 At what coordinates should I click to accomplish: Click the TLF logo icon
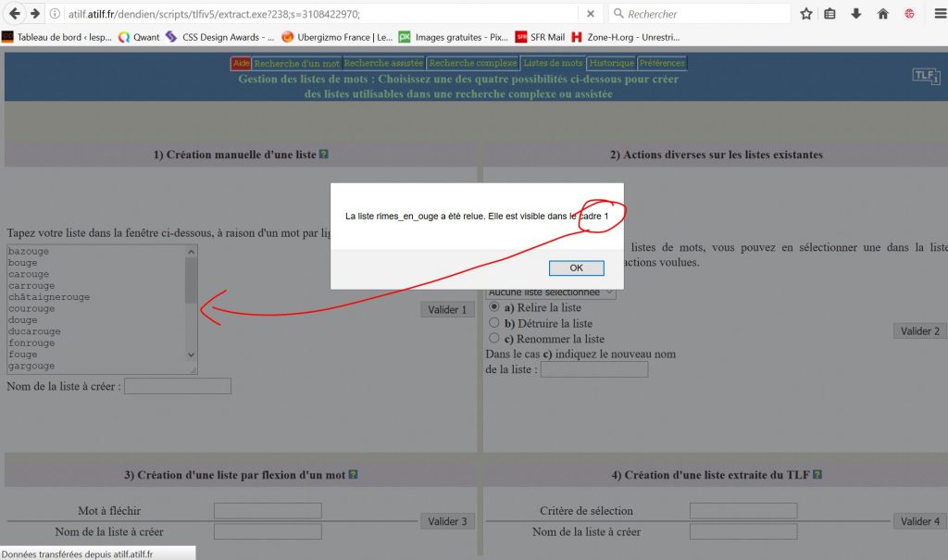point(926,77)
